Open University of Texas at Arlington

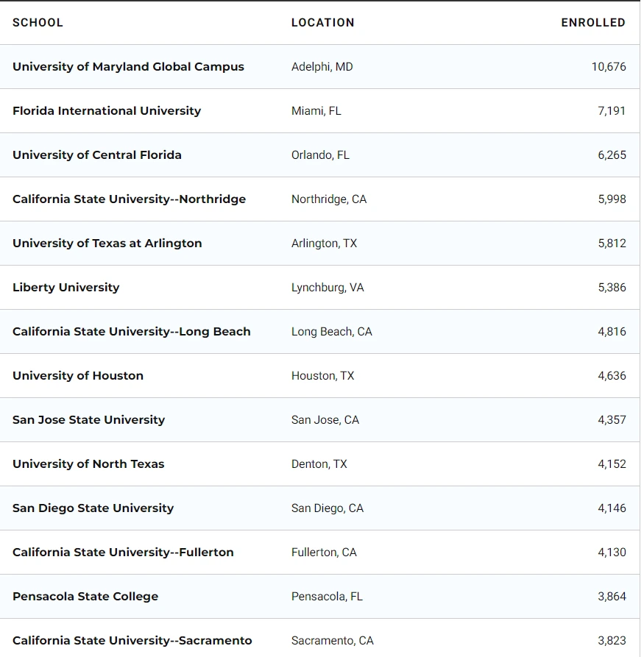pos(107,243)
